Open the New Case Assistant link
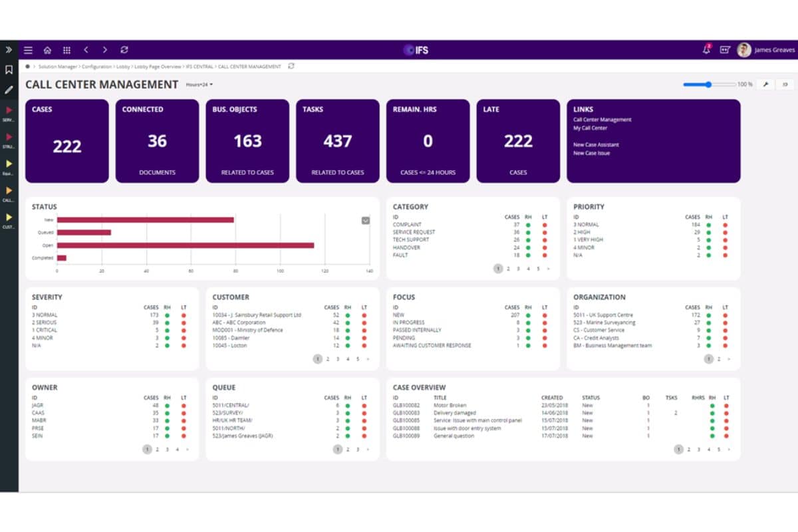798x532 pixels. [596, 145]
